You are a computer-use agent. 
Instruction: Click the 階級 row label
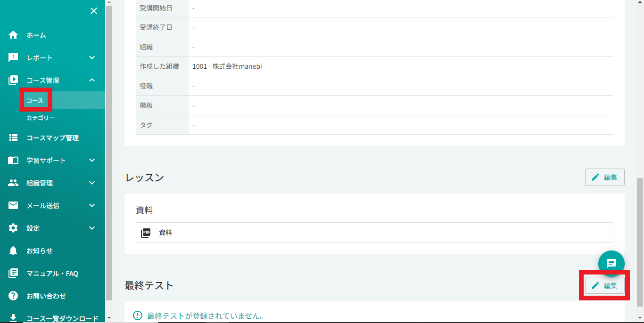click(x=146, y=105)
